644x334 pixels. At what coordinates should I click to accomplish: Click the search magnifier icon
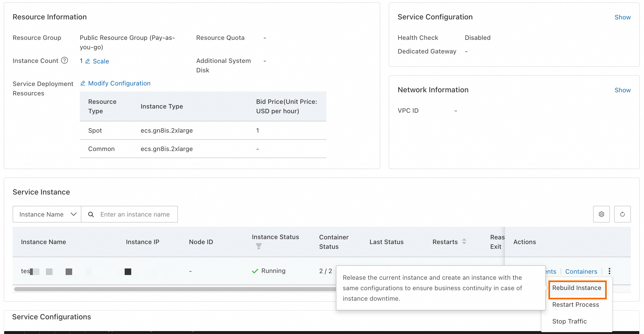(x=91, y=214)
